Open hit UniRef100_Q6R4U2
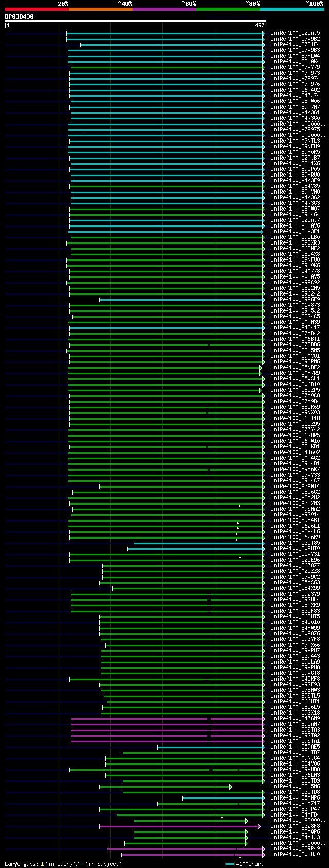 coord(295,90)
